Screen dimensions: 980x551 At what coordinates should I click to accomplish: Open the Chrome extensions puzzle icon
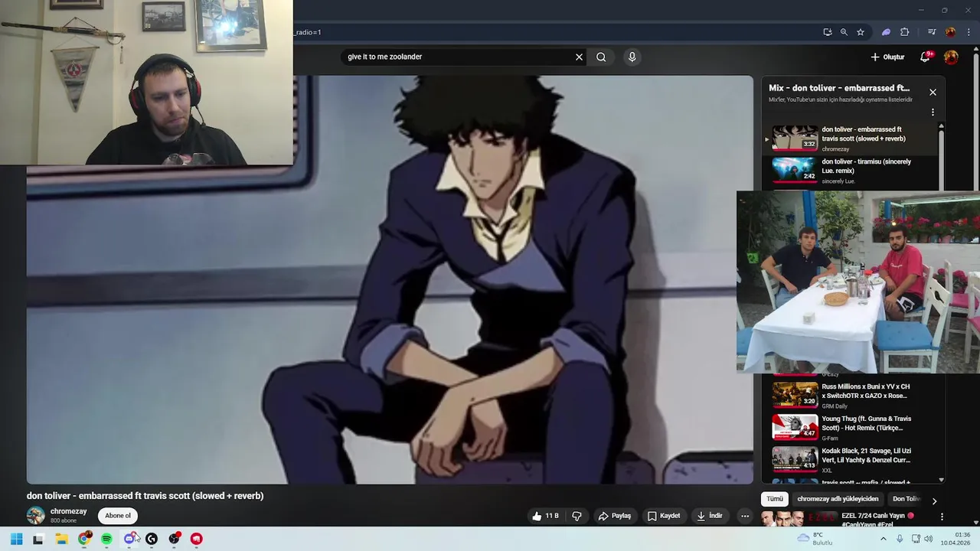click(904, 32)
